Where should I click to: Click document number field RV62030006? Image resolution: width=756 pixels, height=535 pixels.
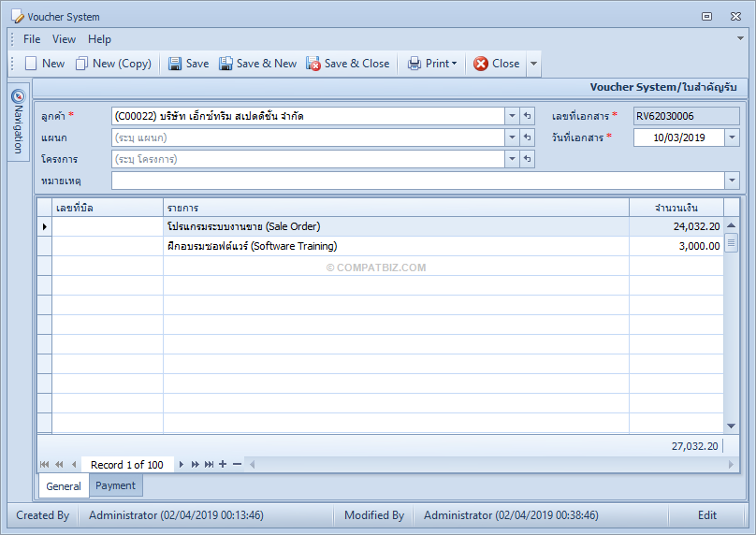click(686, 116)
